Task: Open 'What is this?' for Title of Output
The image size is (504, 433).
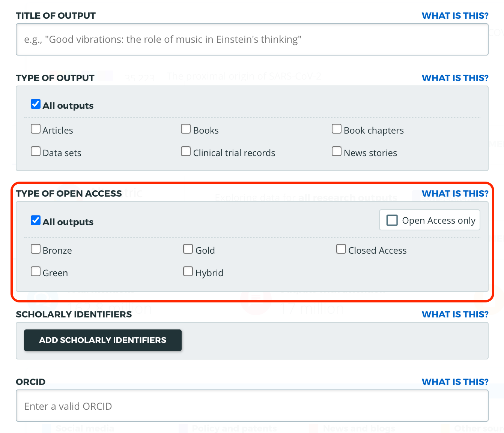Action: (x=455, y=16)
